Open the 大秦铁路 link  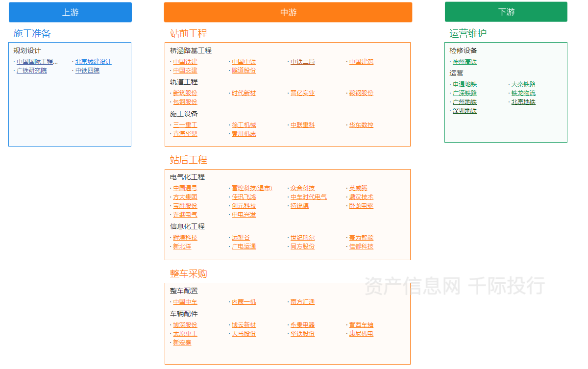point(524,84)
